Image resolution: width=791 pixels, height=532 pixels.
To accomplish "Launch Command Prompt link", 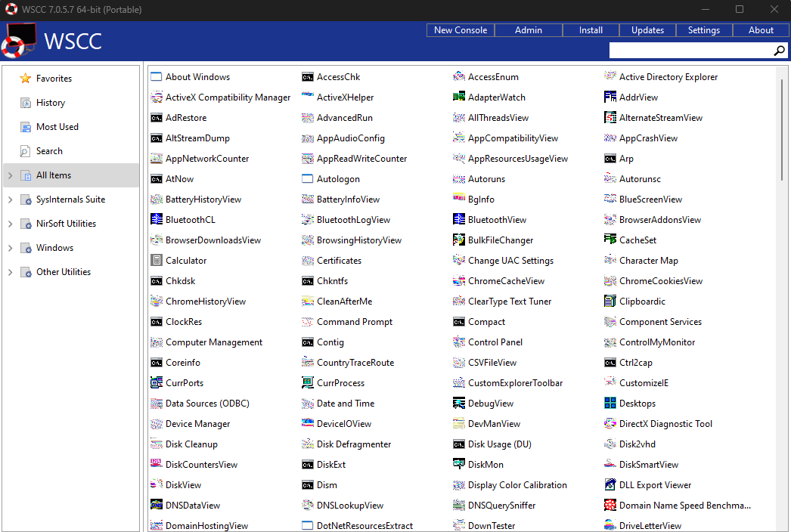I will (x=354, y=322).
